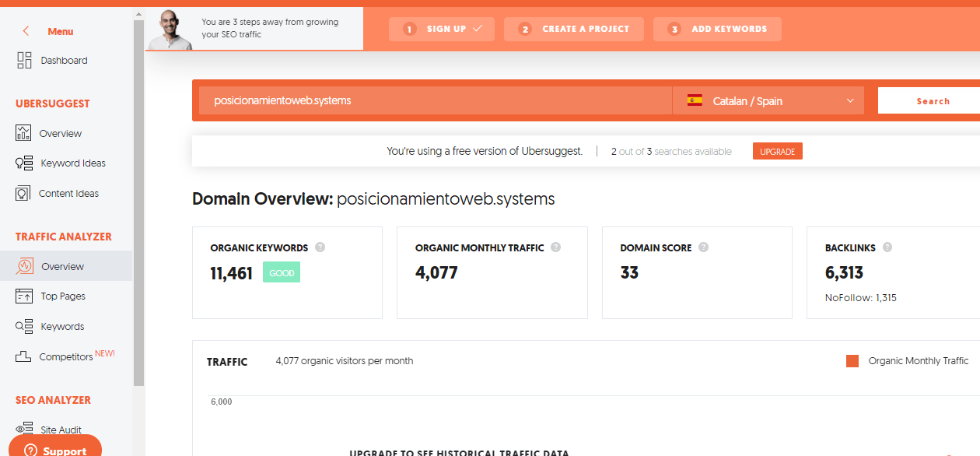Click the Backlinks help icon
This screenshot has width=980, height=456.
pos(887,247)
